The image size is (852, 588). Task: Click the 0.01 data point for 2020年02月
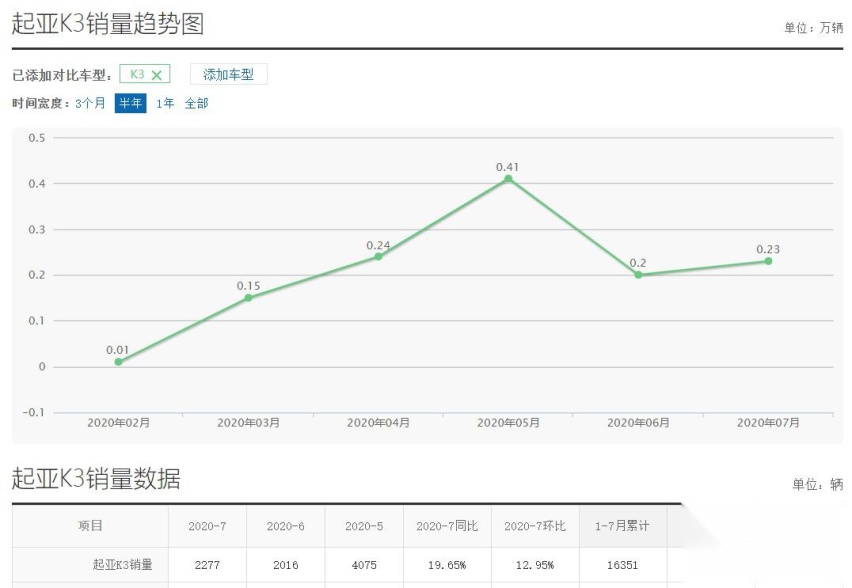pyautogui.click(x=118, y=362)
